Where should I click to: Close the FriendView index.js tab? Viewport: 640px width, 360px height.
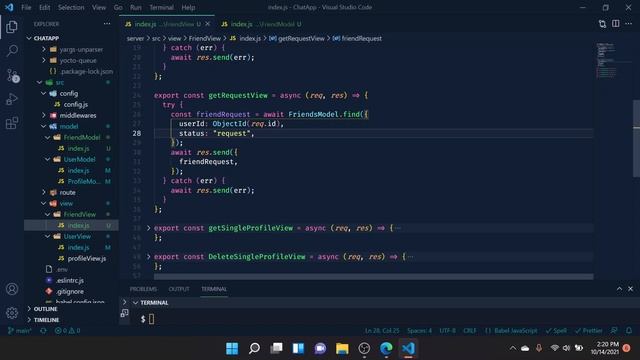point(208,24)
